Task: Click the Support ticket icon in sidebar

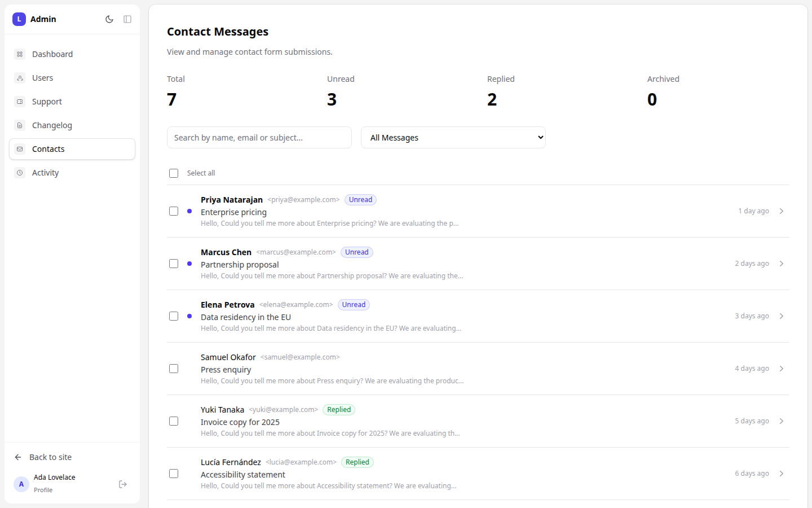Action: [x=20, y=102]
